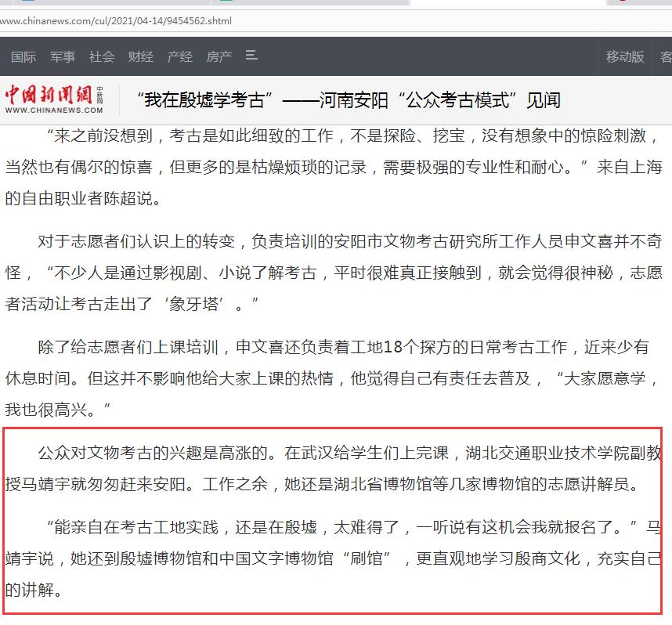The width and height of the screenshot is (672, 625).
Task: Open the 国际 news section
Action: (x=23, y=56)
